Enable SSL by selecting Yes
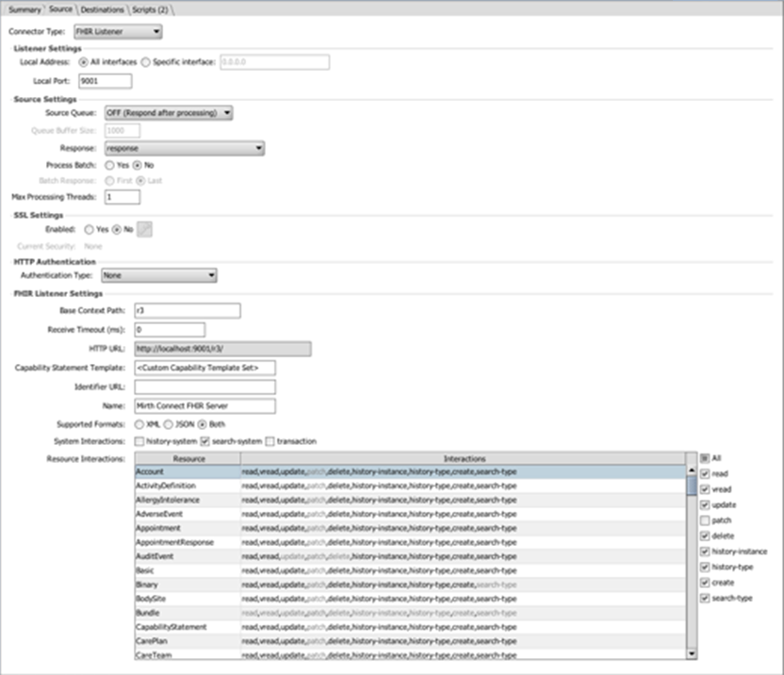 [x=90, y=229]
